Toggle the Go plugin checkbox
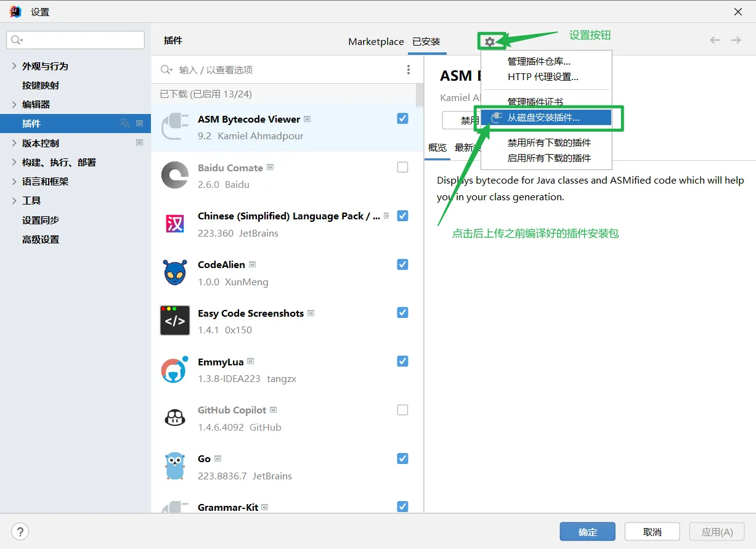 pyautogui.click(x=402, y=458)
